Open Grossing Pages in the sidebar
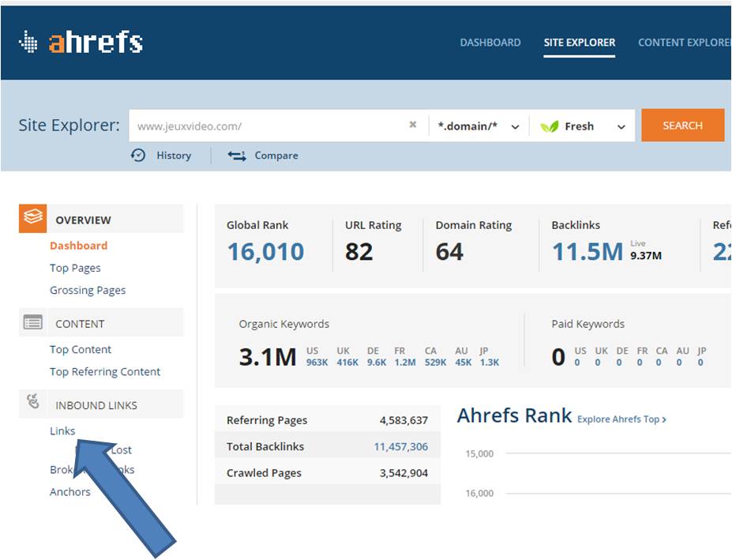Viewport: 732px width, 560px height. (x=88, y=290)
